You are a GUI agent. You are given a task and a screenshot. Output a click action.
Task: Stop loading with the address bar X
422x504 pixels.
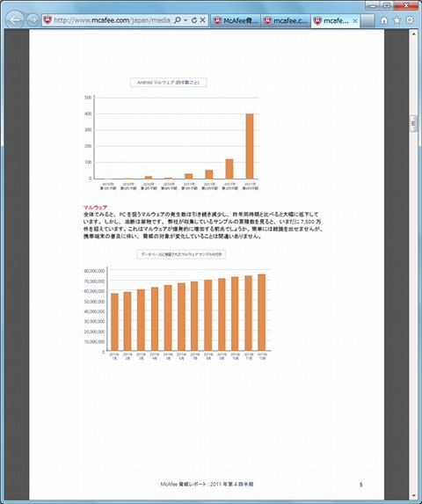click(x=203, y=20)
